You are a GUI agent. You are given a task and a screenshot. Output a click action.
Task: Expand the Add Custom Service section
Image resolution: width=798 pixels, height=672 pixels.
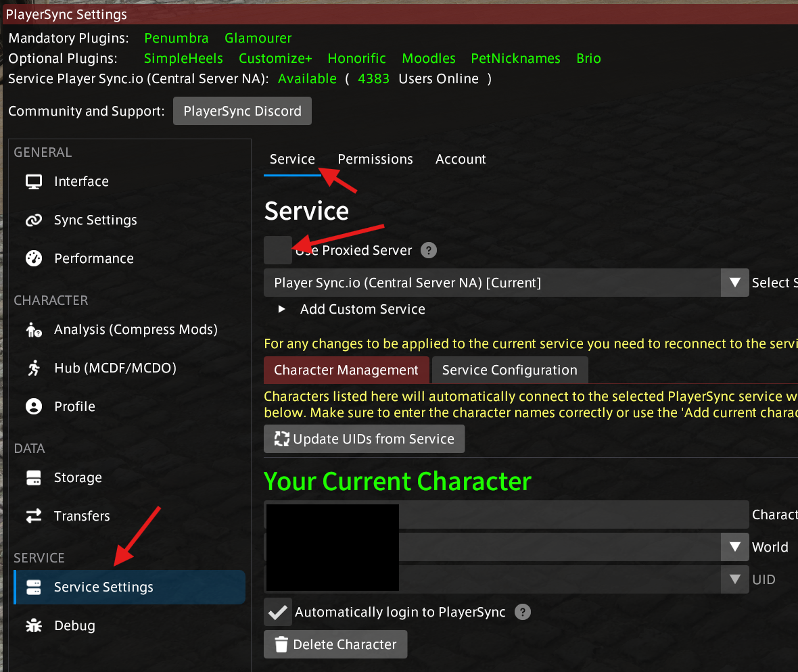coord(283,310)
